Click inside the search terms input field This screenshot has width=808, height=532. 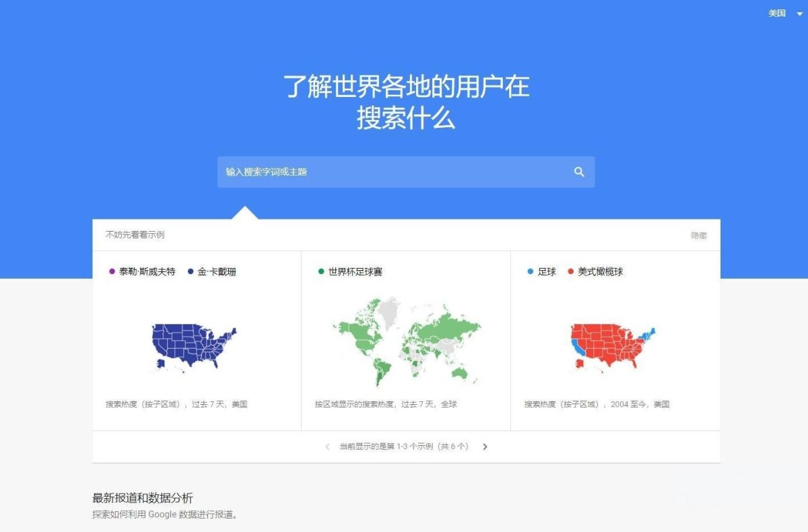pos(370,172)
